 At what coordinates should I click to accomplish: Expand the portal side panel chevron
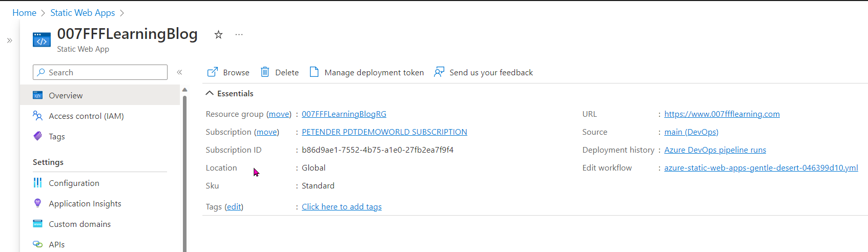point(9,40)
